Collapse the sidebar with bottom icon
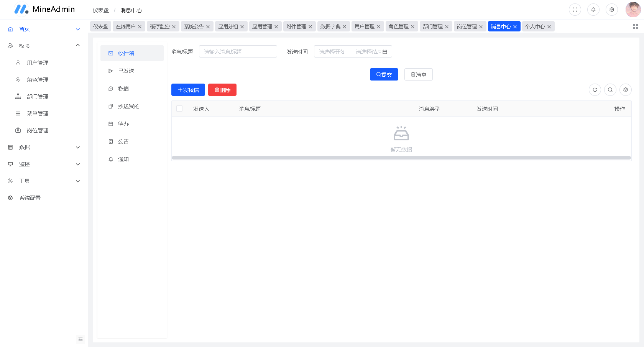The image size is (644, 347). tap(80, 339)
